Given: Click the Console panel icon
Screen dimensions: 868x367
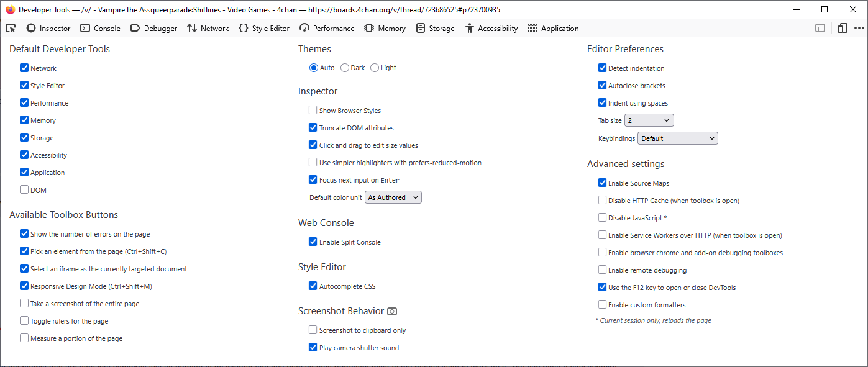Looking at the screenshot, I should [85, 28].
